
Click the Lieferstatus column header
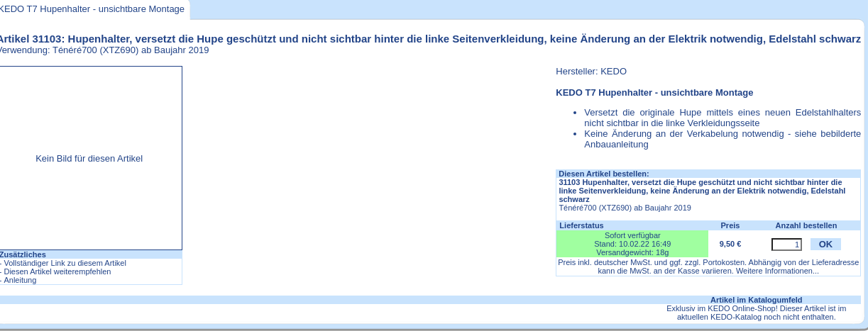click(581, 225)
